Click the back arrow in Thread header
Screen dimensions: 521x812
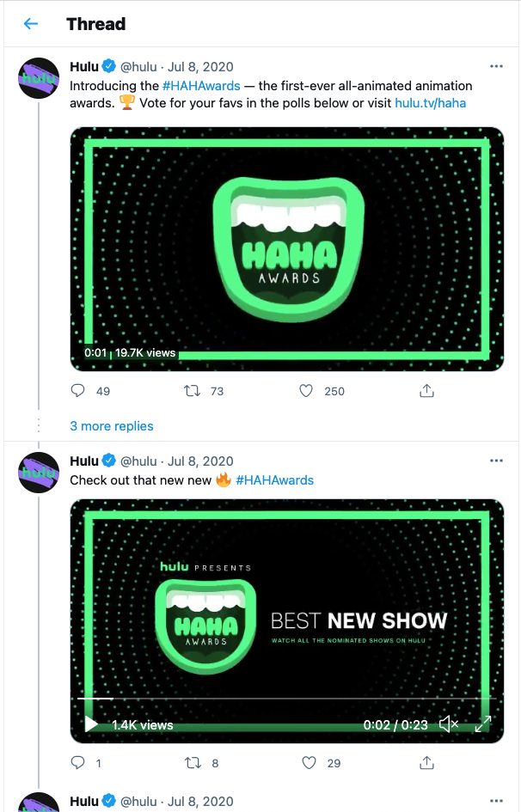[31, 23]
